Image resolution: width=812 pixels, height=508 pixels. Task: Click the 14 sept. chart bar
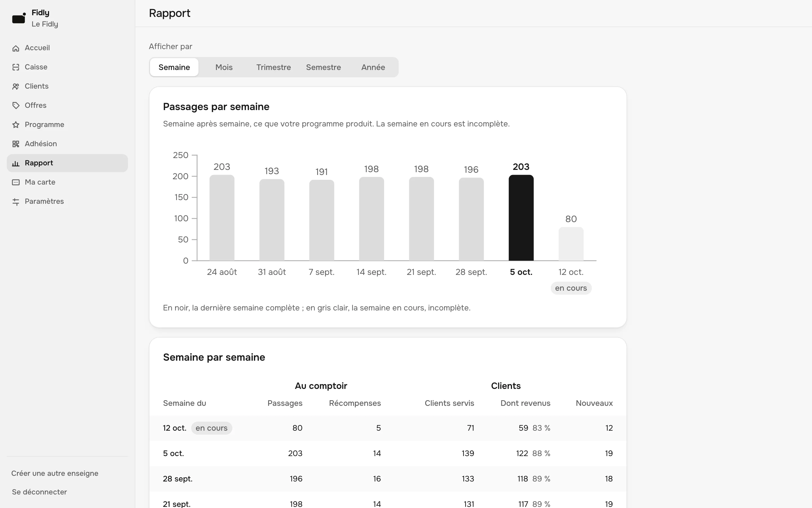coord(371,219)
